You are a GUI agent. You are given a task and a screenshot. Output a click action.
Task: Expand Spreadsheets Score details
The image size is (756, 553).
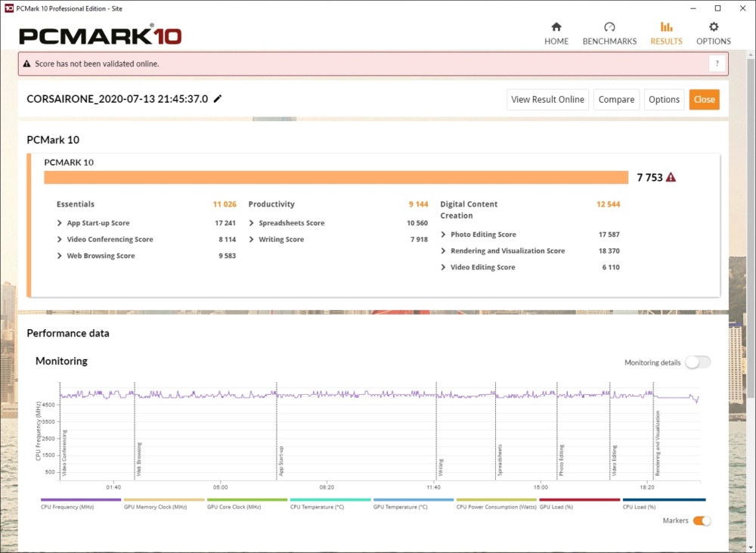click(x=251, y=223)
